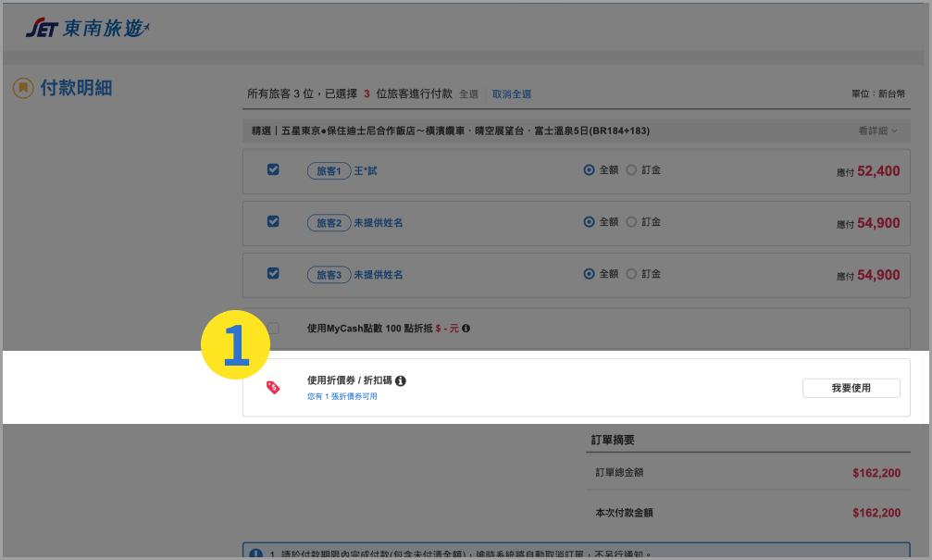Click 您有 1 張折價券可用 link
The image size is (932, 560).
click(342, 396)
